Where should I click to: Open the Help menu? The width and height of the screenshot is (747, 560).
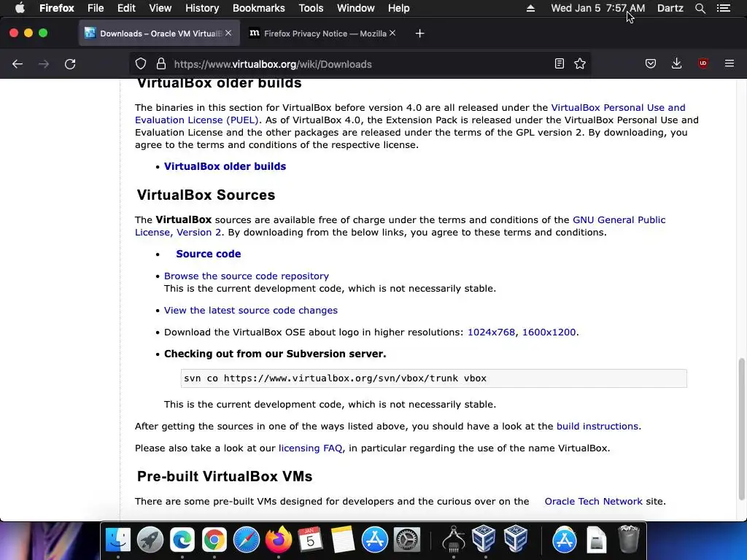pyautogui.click(x=399, y=8)
